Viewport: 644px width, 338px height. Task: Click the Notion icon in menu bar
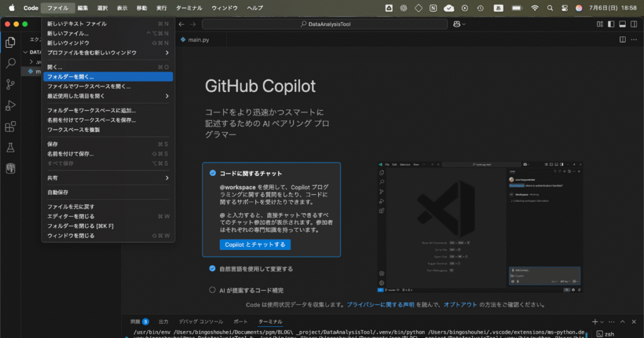pos(433,8)
